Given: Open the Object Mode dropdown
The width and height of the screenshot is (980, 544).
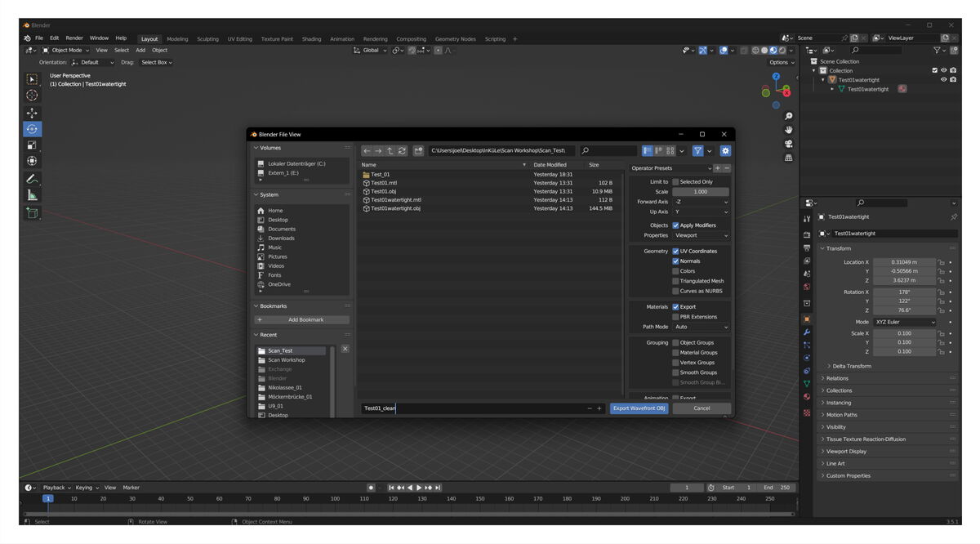Looking at the screenshot, I should point(66,50).
